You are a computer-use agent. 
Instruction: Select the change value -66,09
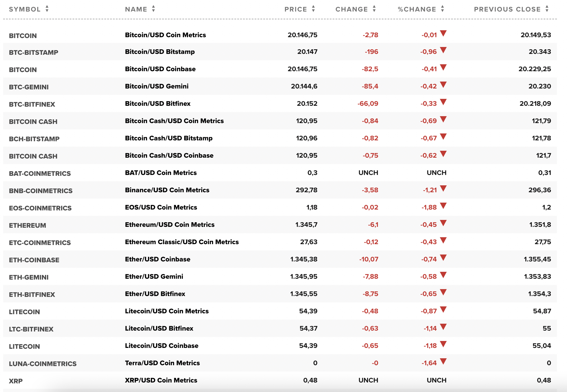368,103
